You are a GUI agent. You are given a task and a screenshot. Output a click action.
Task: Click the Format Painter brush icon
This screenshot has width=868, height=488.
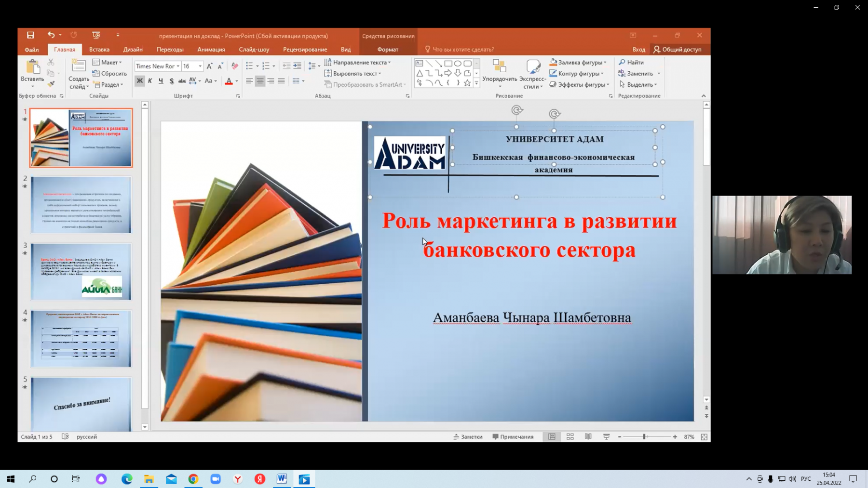pyautogui.click(x=51, y=84)
